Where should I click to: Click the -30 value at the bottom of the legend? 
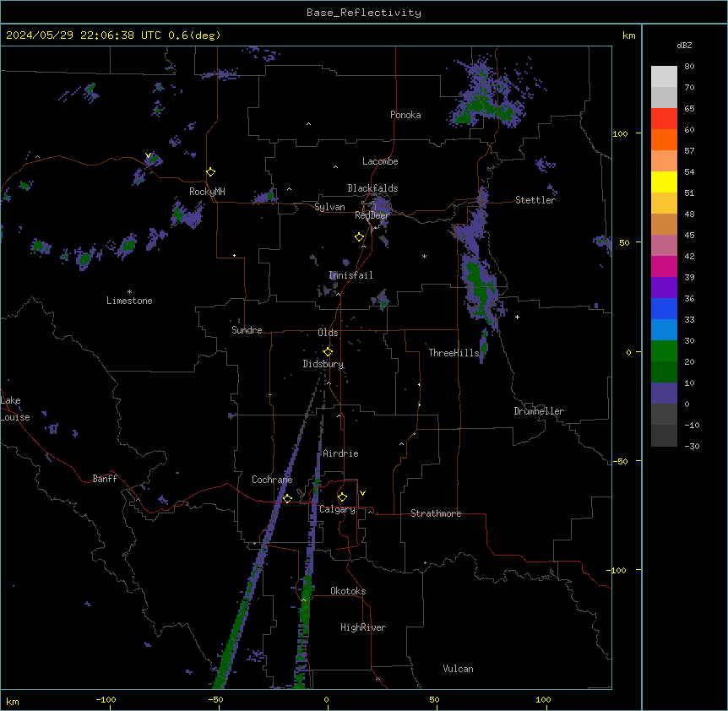(x=692, y=446)
